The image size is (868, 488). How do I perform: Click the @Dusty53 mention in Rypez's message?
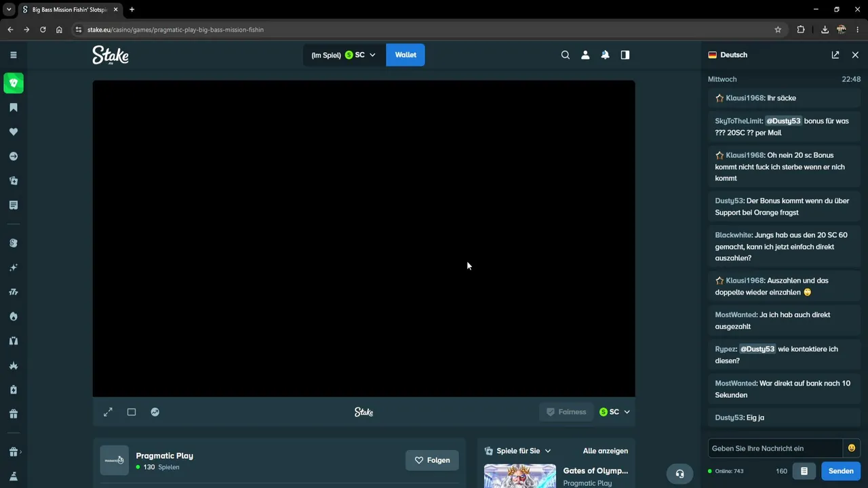click(x=757, y=349)
